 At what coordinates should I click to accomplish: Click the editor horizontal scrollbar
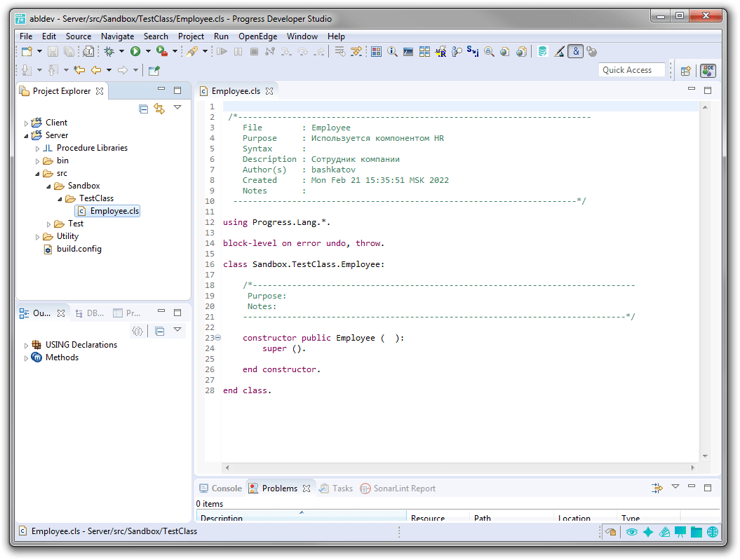coord(460,467)
